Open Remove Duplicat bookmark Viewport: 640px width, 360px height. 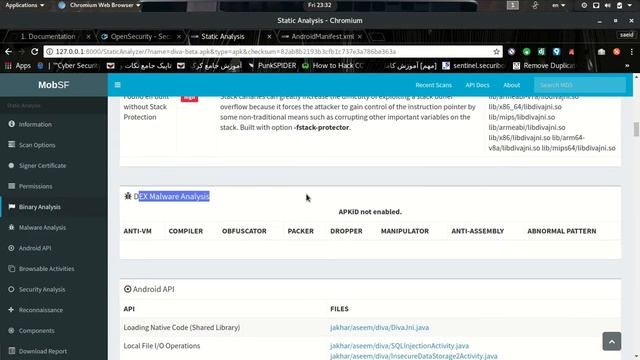pyautogui.click(x=544, y=65)
